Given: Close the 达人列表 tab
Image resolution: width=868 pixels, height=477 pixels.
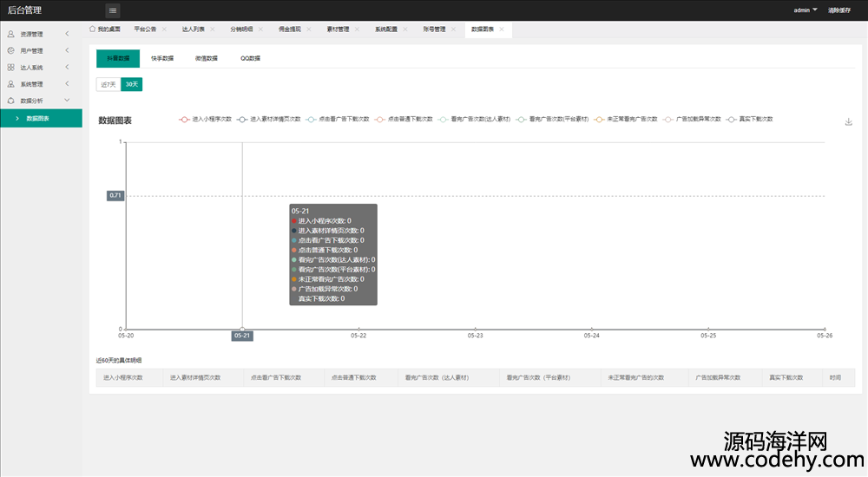Looking at the screenshot, I should pos(213,29).
